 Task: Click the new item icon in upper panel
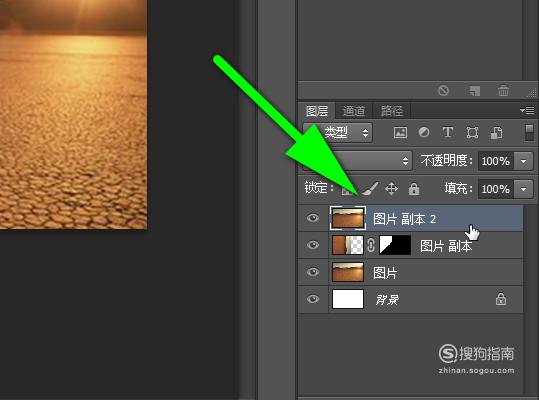pos(474,91)
